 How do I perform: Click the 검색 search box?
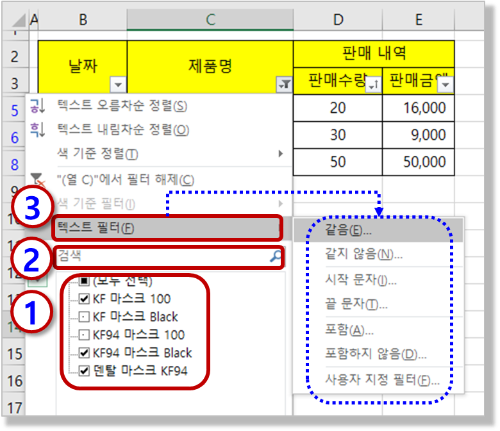click(x=169, y=256)
